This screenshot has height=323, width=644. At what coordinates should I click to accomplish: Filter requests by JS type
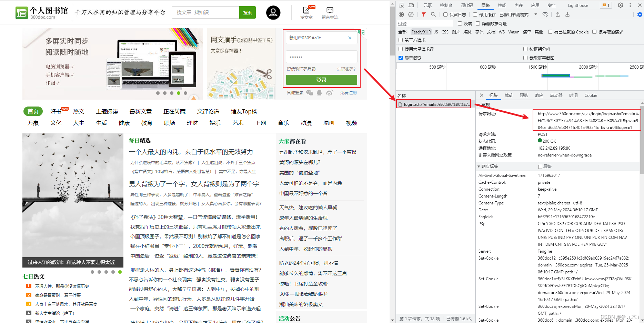coord(436,32)
